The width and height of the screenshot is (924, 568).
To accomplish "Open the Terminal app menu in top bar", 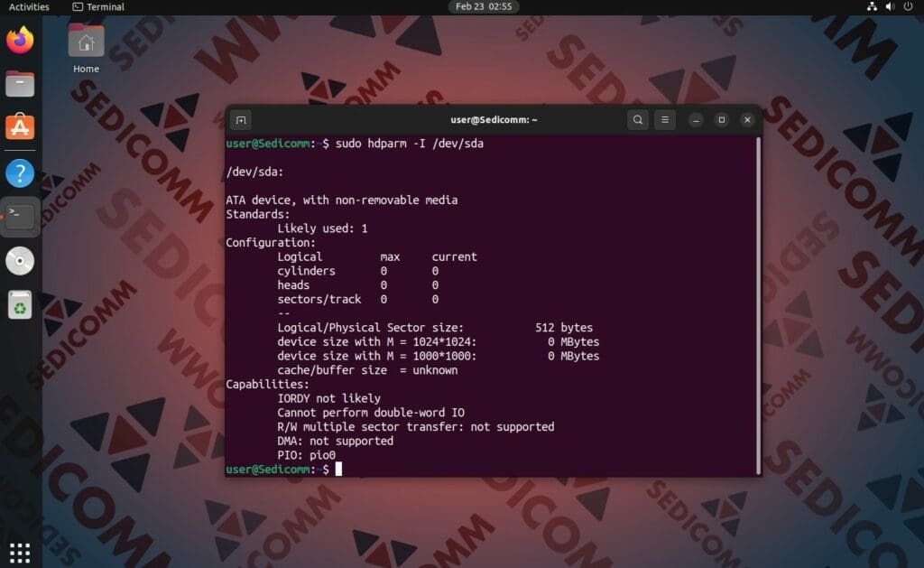I will [98, 7].
